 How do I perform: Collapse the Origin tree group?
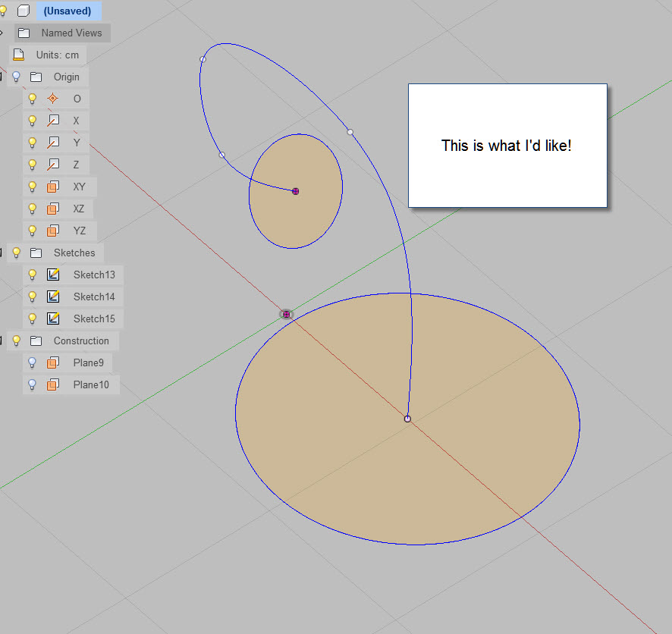2,77
